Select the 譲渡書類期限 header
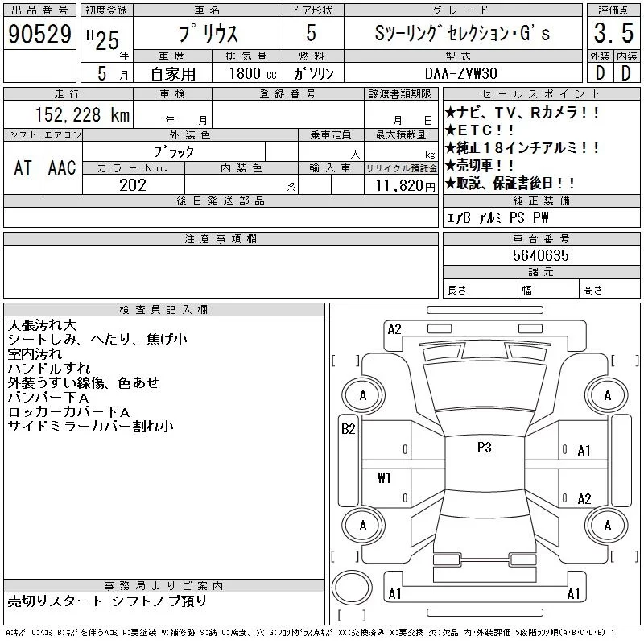 [400, 94]
